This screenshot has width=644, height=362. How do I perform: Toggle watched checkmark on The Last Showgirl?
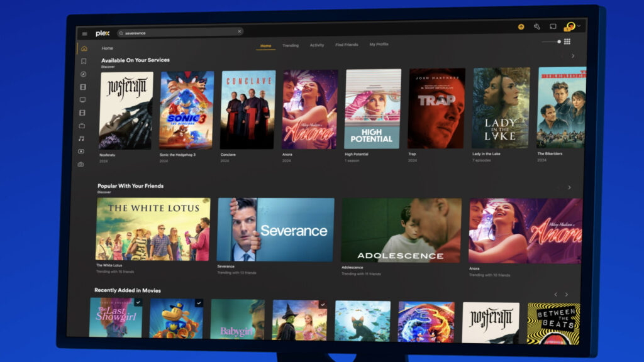[138, 302]
